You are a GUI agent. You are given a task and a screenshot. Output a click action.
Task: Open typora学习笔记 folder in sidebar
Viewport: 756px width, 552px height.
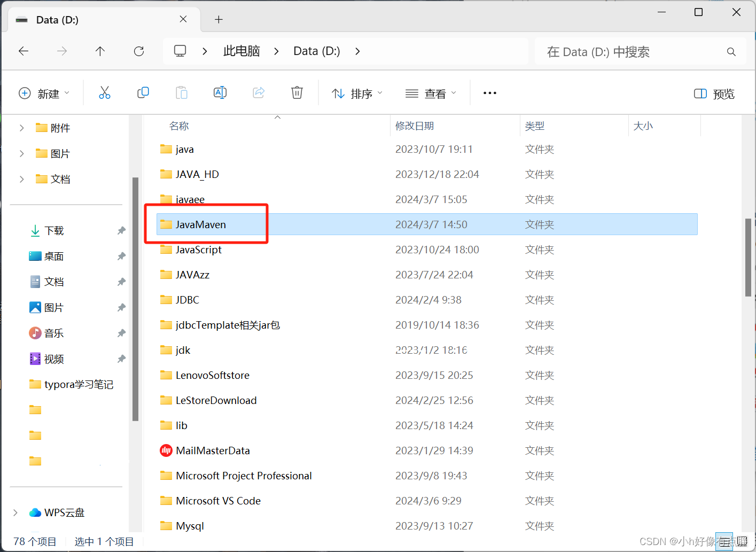tap(72, 384)
